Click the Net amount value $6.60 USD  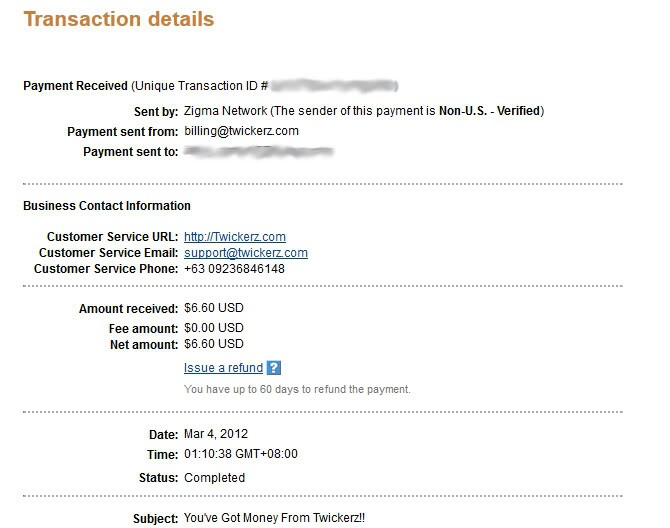214,344
